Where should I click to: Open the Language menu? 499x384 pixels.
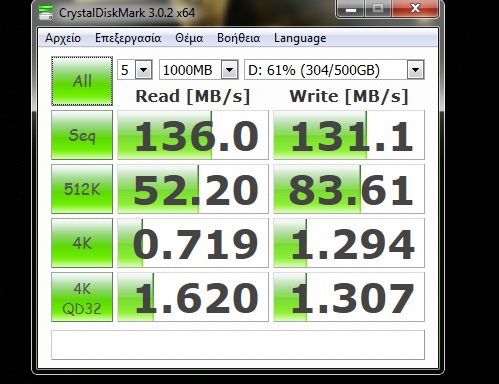300,38
